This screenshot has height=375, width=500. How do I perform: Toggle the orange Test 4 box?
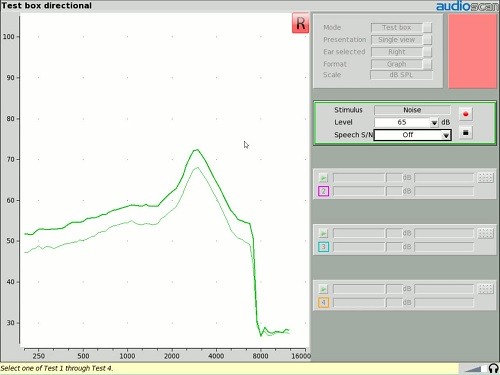click(323, 303)
